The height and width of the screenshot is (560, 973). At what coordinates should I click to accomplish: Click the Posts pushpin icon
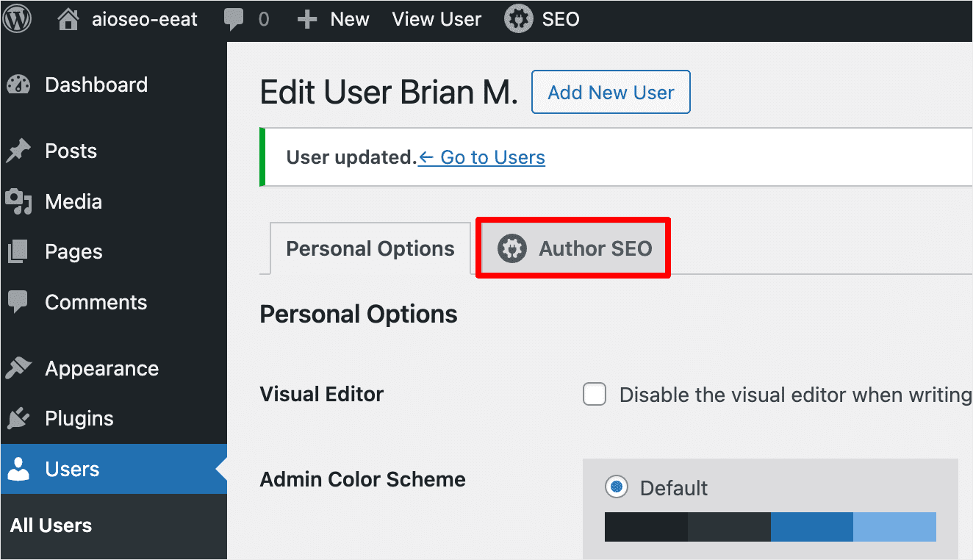18,151
